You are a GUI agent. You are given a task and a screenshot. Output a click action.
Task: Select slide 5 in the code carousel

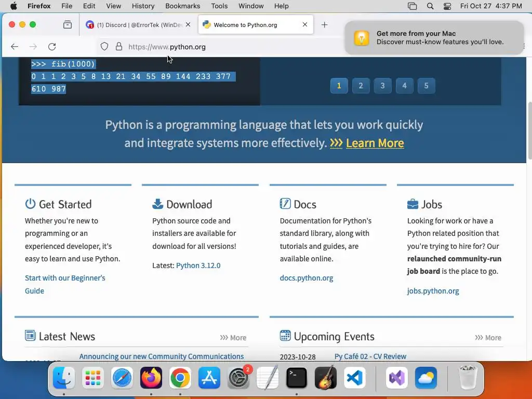pos(426,86)
